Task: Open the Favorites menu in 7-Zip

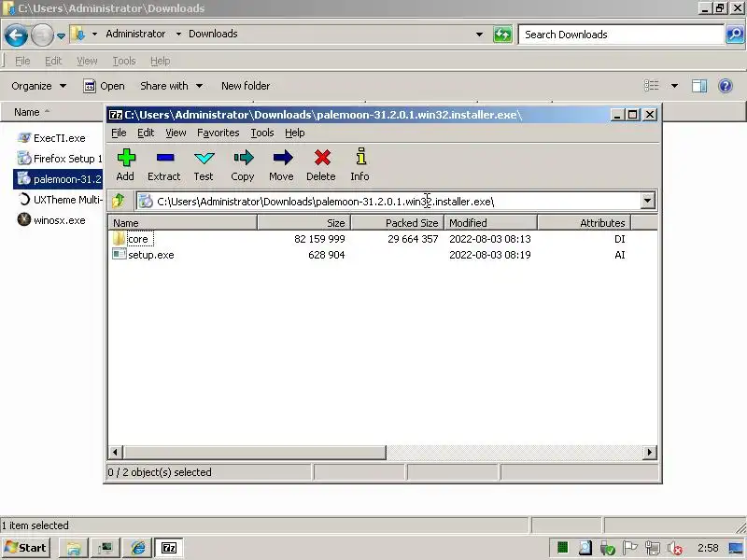Action: [x=218, y=133]
